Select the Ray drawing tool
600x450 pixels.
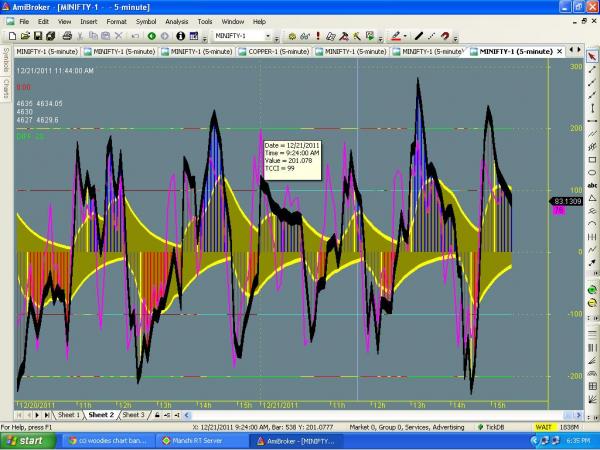click(x=592, y=82)
